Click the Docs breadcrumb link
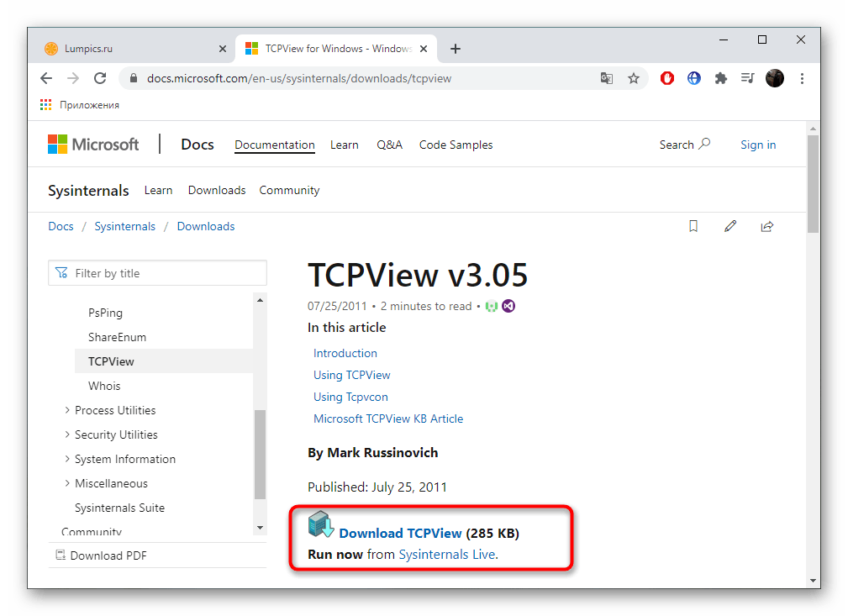 tap(61, 226)
